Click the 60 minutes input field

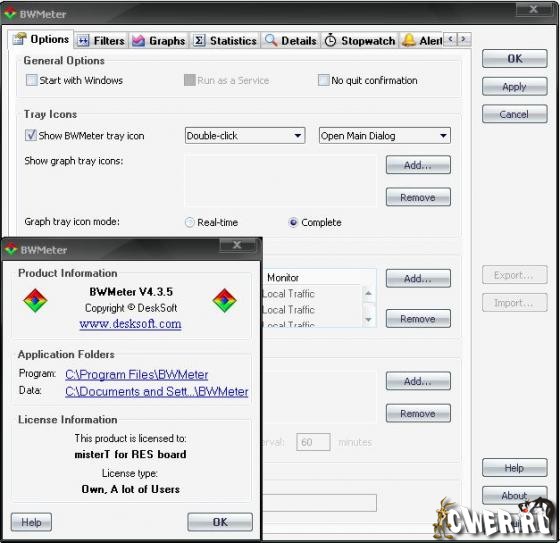pyautogui.click(x=313, y=442)
